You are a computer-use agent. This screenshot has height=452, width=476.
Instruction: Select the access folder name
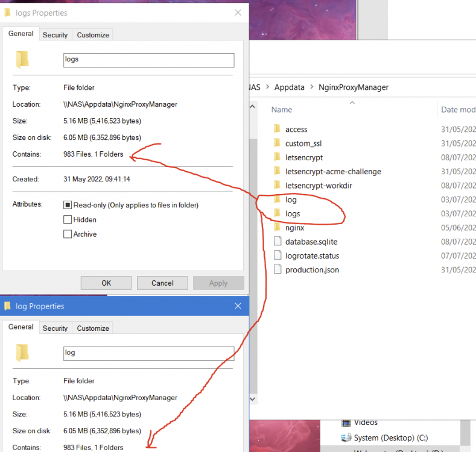tap(296, 130)
